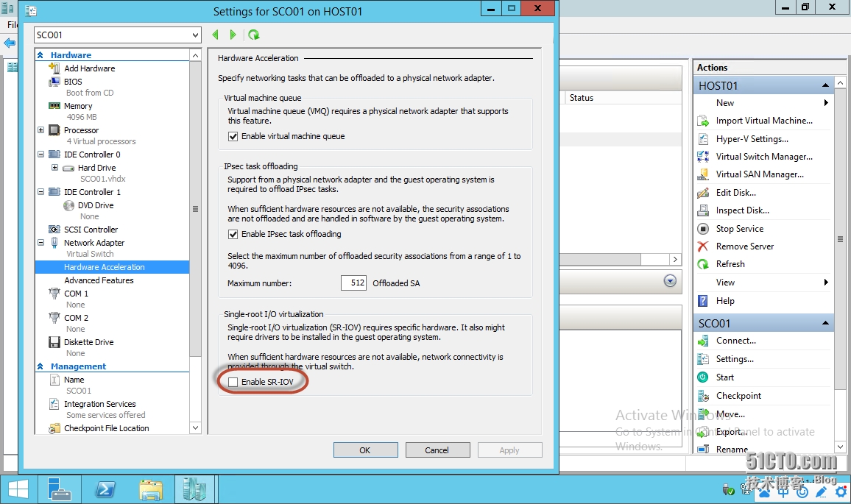Click the green refresh icon in settings toolbar
The height and width of the screenshot is (504, 851).
[253, 35]
